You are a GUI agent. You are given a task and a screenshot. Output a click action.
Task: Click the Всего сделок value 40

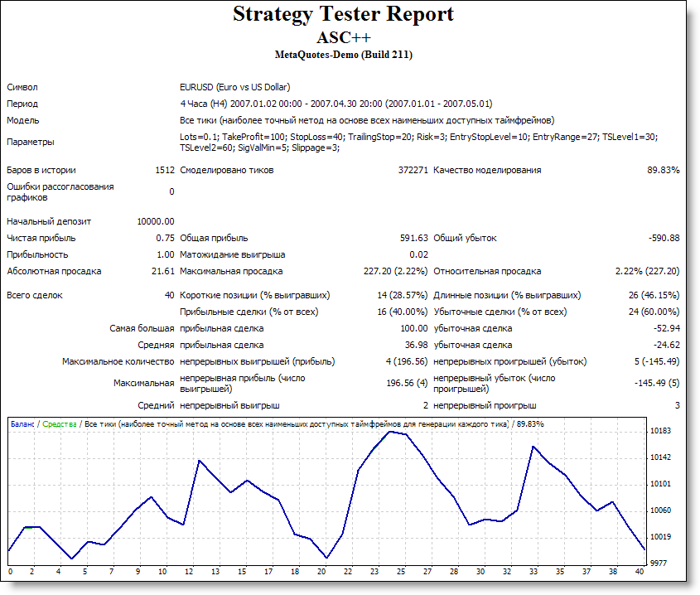point(170,295)
